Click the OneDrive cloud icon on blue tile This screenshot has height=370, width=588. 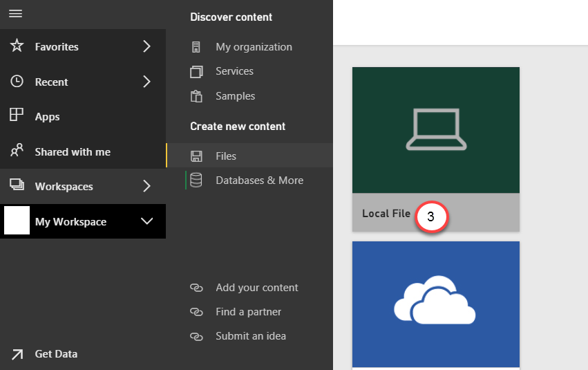coord(435,300)
